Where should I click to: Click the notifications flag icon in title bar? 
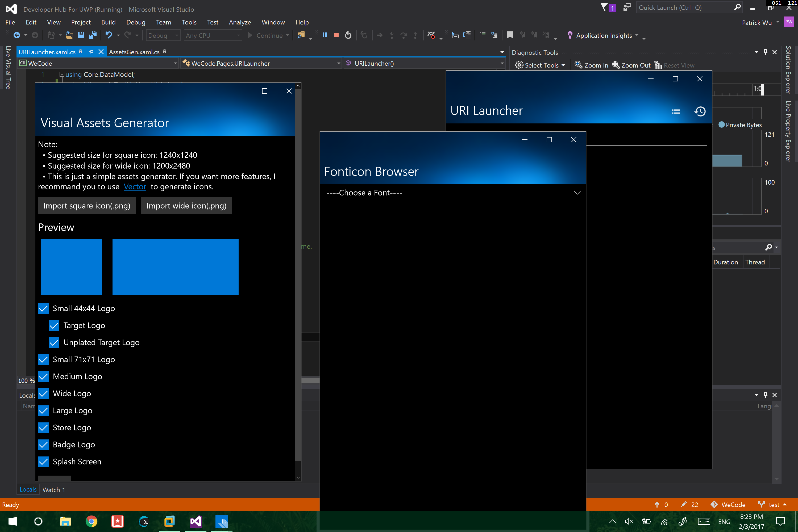(x=604, y=7)
